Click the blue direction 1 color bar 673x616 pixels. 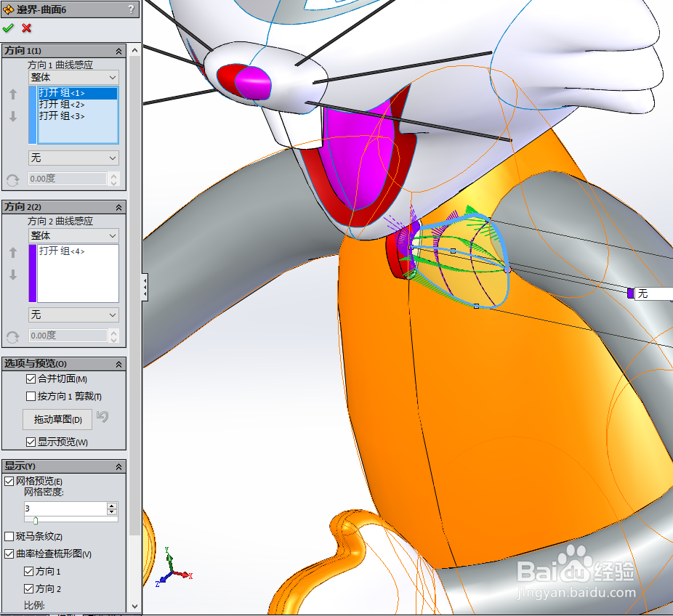pyautogui.click(x=32, y=115)
